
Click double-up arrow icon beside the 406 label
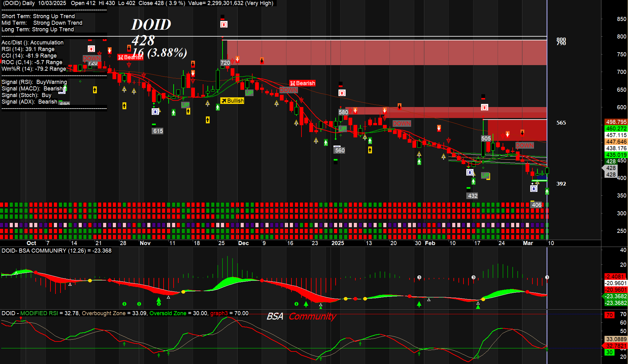[x=534, y=189]
